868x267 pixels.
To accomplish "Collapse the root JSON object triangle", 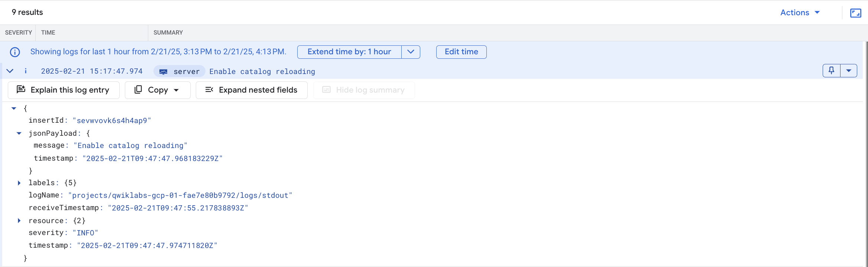I will (14, 109).
